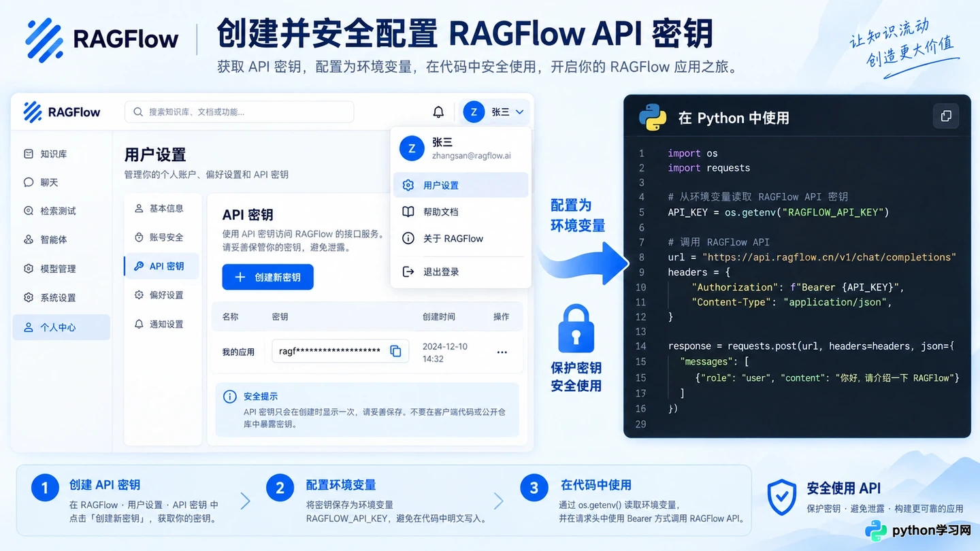Click the 创建时间 column header

pos(439,316)
